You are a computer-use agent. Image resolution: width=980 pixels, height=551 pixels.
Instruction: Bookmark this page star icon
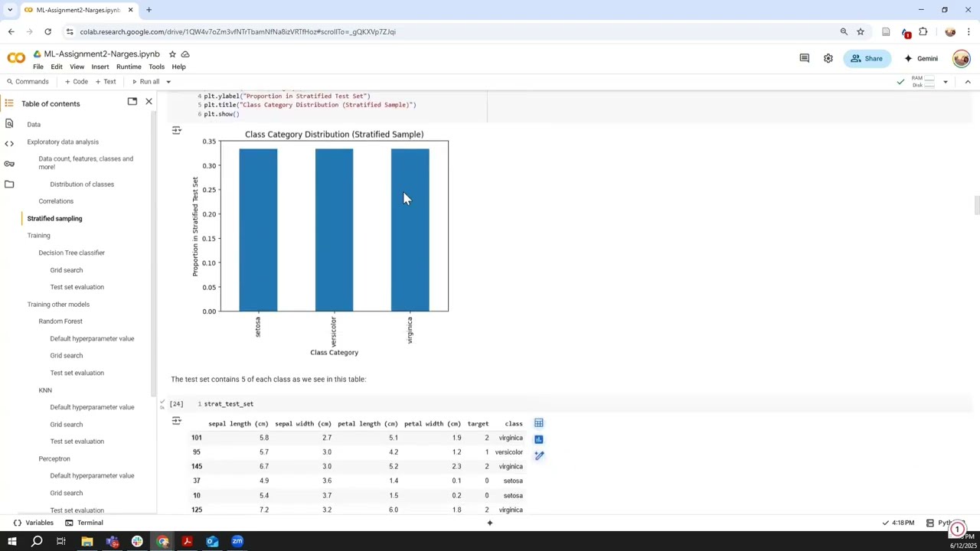click(861, 32)
